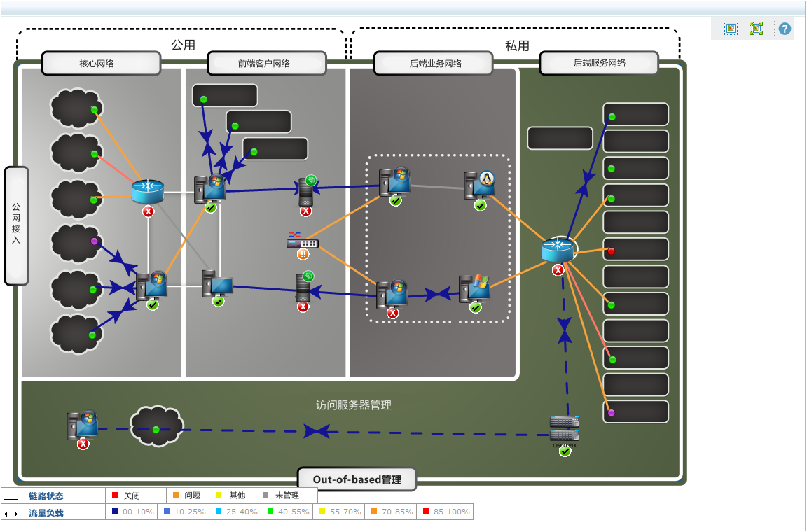Click the 流量负载 legend heading

click(x=46, y=513)
